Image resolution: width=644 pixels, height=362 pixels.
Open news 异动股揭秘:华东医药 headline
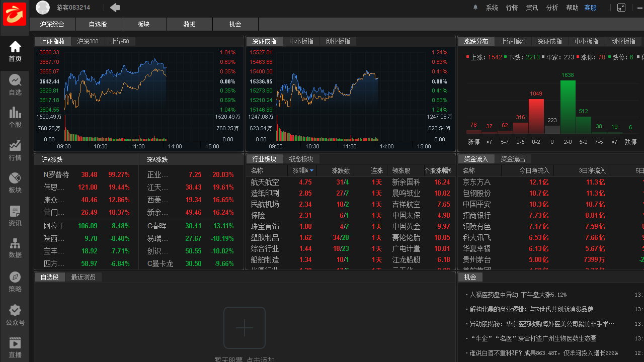tap(542, 324)
